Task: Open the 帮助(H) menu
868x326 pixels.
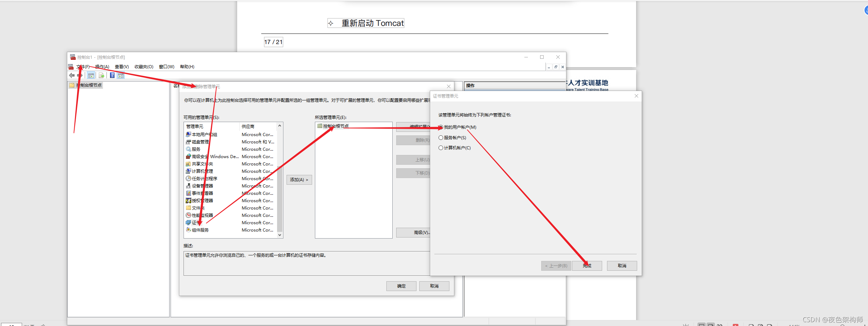Action: 187,67
